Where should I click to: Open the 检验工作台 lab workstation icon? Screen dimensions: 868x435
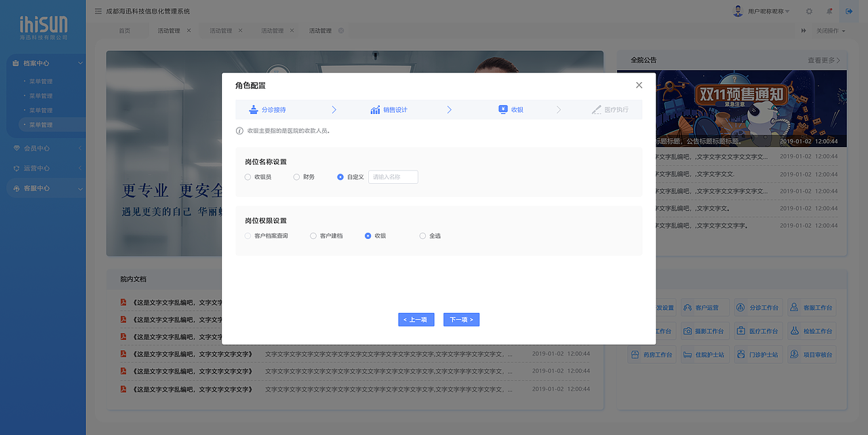click(x=812, y=330)
